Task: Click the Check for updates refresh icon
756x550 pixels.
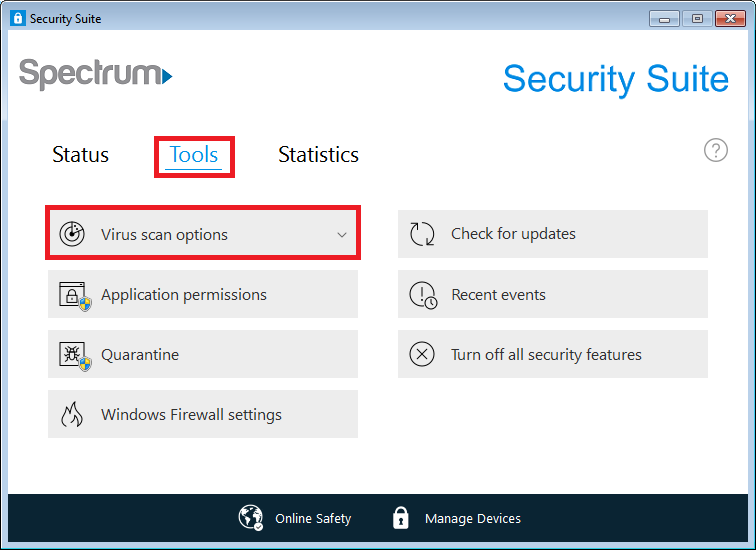Action: coord(422,234)
